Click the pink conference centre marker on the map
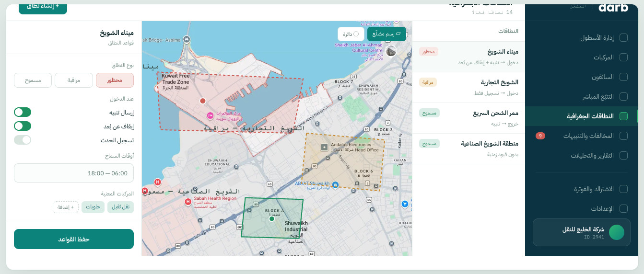Image resolution: width=644 pixels, height=274 pixels. coord(210,115)
